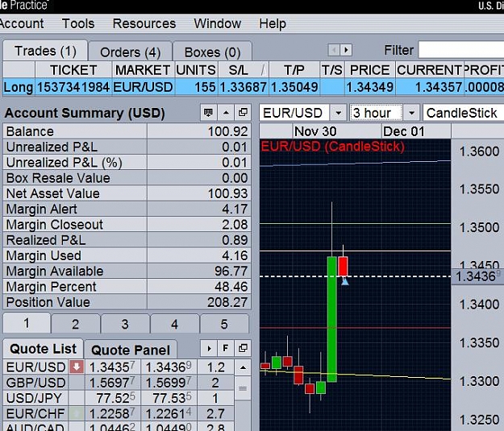This screenshot has height=431, width=504.
Task: Select account summary page tab 1
Action: pos(27,323)
